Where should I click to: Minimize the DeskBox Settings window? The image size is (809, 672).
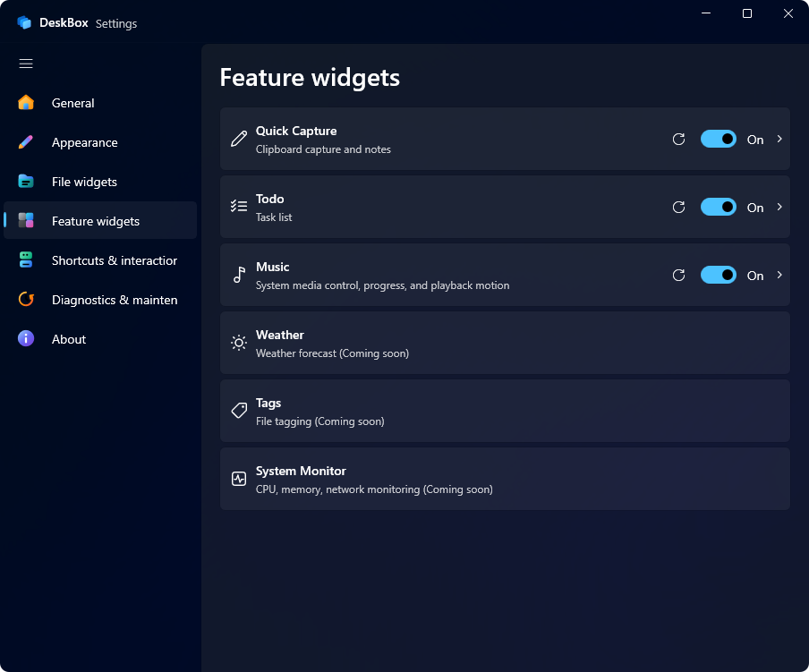click(x=706, y=13)
